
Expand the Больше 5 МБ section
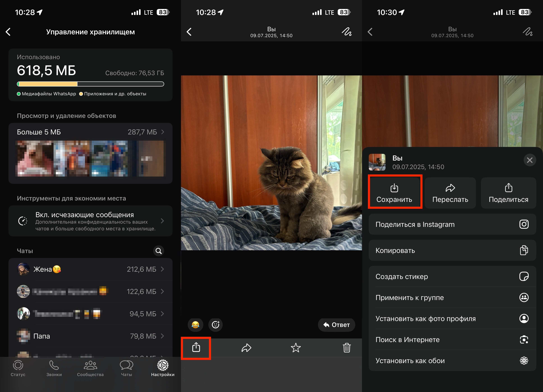(x=90, y=132)
